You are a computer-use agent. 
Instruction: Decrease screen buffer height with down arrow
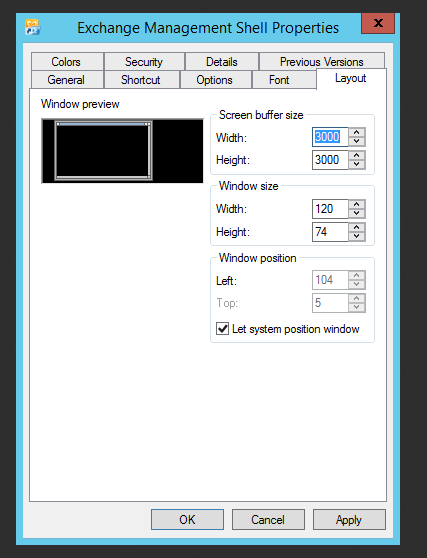[357, 165]
